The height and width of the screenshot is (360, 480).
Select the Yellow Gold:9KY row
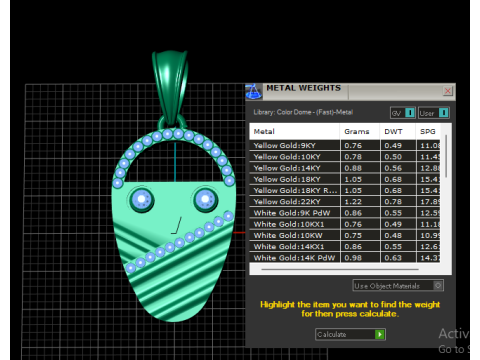pyautogui.click(x=345, y=145)
